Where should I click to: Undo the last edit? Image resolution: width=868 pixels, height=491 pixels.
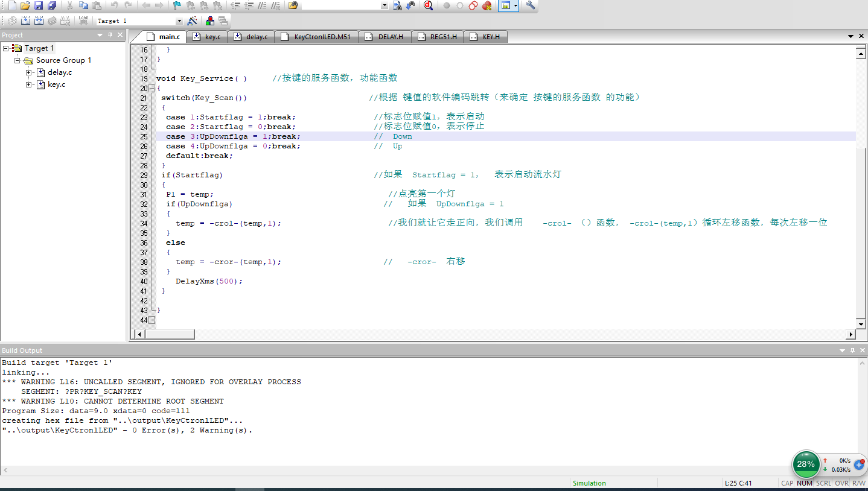click(x=114, y=5)
